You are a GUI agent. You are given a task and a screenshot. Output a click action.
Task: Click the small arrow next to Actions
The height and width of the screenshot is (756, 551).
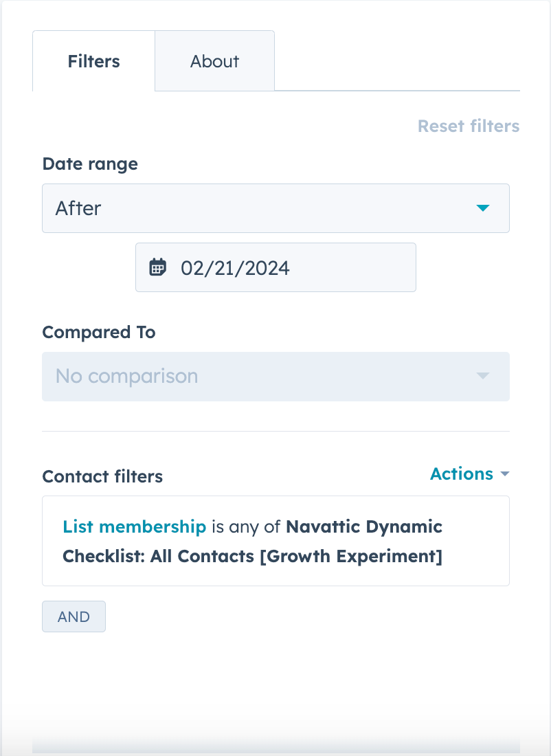[x=505, y=474]
